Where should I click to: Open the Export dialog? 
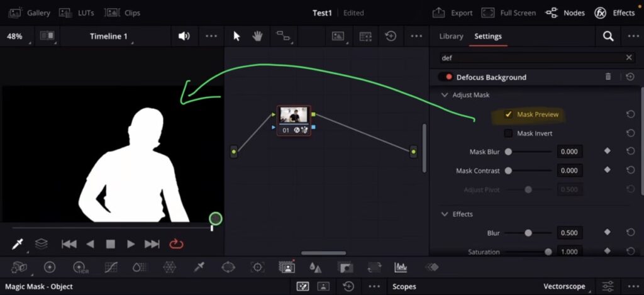pos(452,13)
